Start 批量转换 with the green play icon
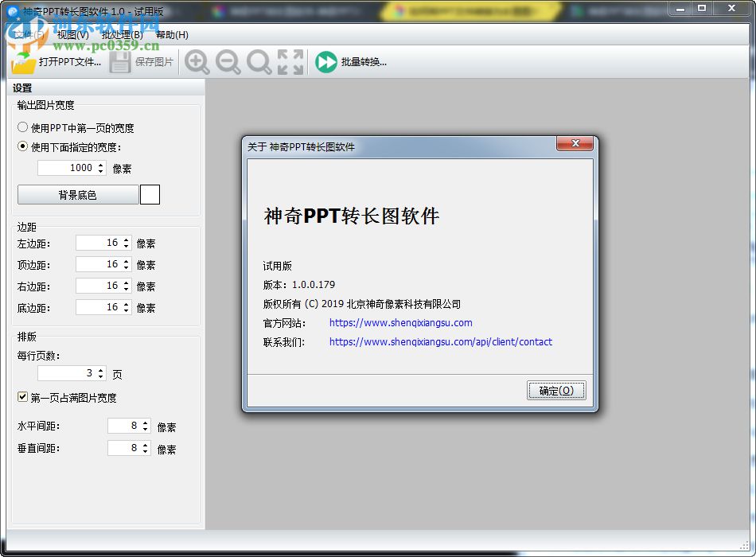This screenshot has height=557, width=756. point(325,61)
